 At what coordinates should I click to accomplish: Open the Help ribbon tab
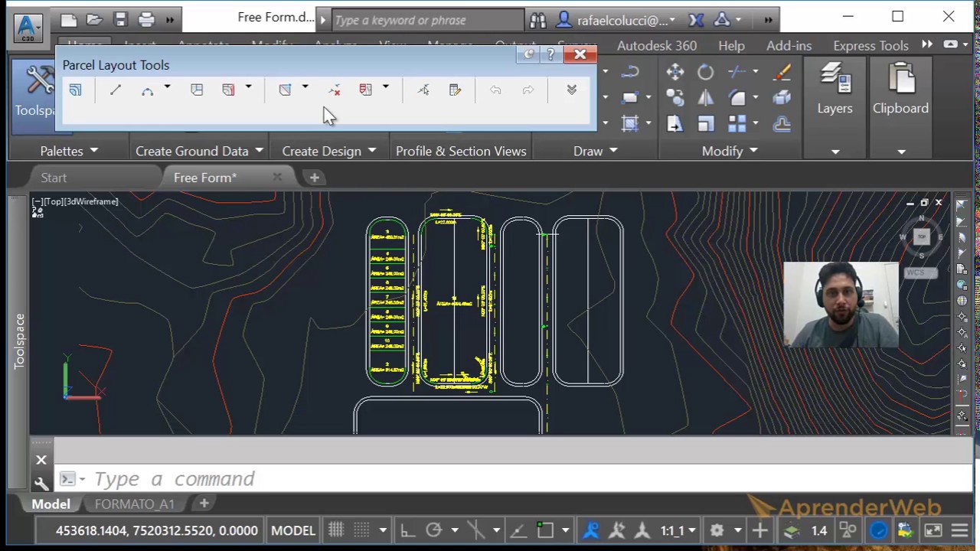click(x=731, y=45)
